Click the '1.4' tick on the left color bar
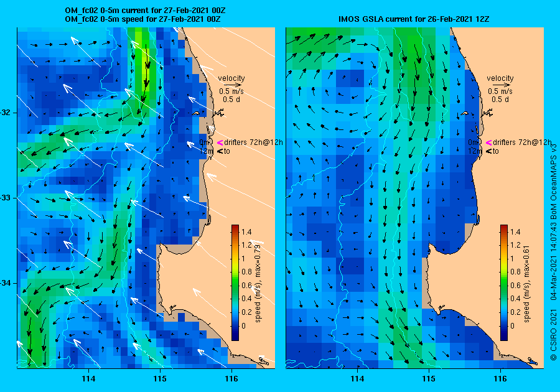 click(246, 231)
